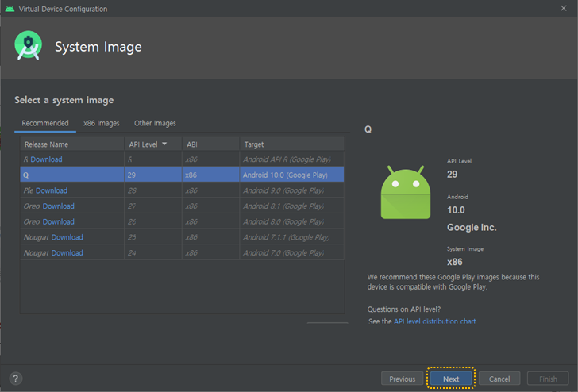Image resolution: width=578 pixels, height=392 pixels.
Task: Click the Previous button
Action: 403,379
